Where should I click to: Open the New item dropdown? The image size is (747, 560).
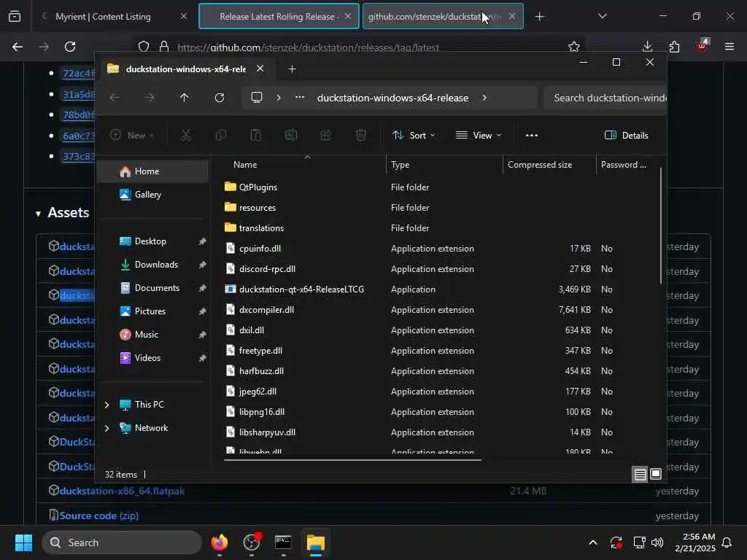point(132,135)
